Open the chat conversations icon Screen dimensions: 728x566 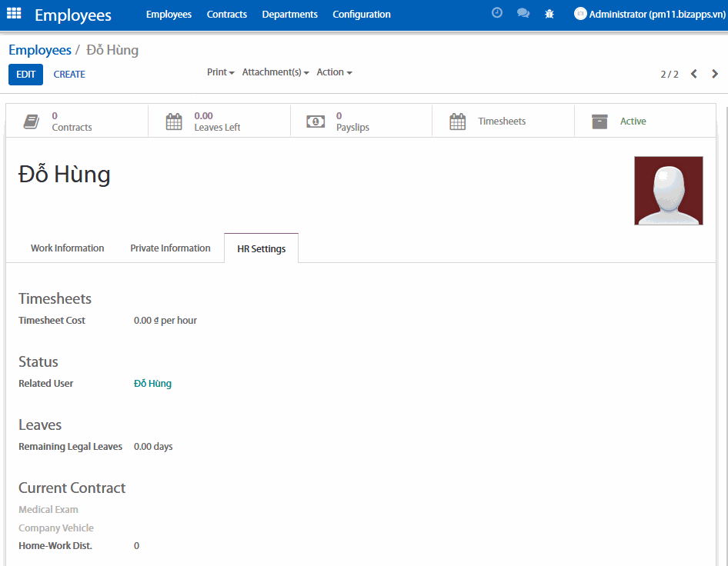click(x=523, y=14)
